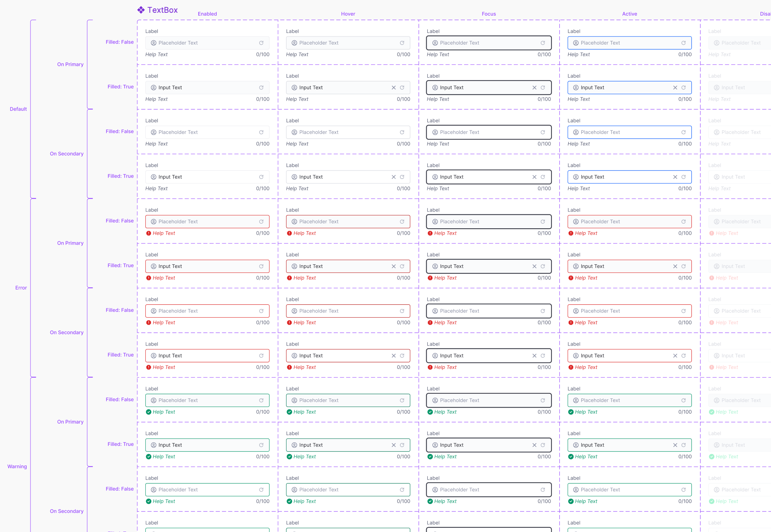The height and width of the screenshot is (532, 771).
Task: Click refresh icon in Default On-Primary filled Active textbox
Action: [684, 88]
